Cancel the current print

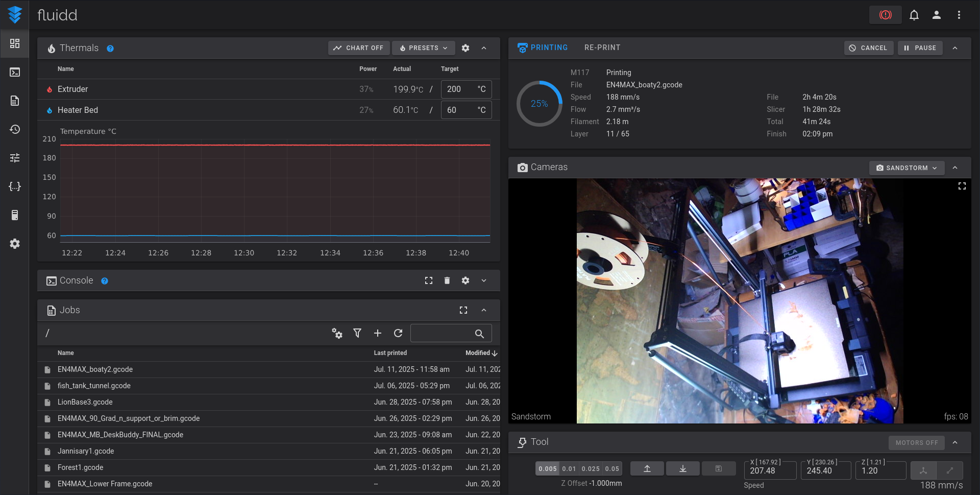click(x=868, y=48)
